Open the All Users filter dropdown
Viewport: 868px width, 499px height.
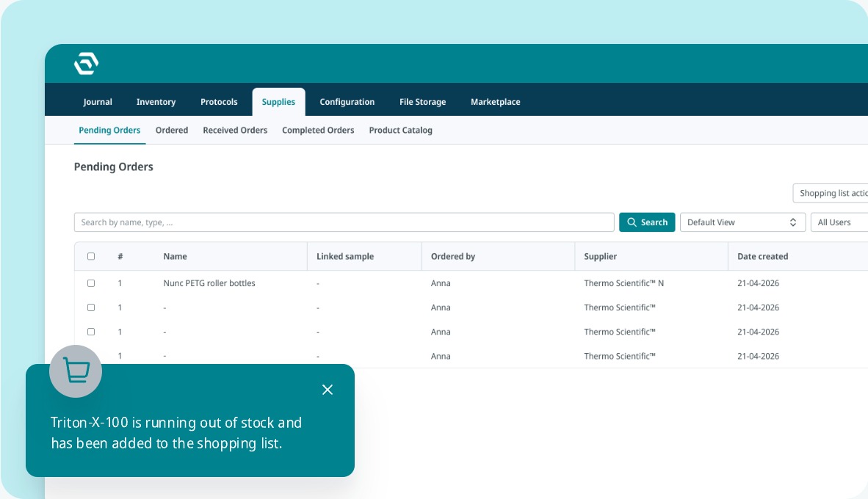[x=839, y=222]
